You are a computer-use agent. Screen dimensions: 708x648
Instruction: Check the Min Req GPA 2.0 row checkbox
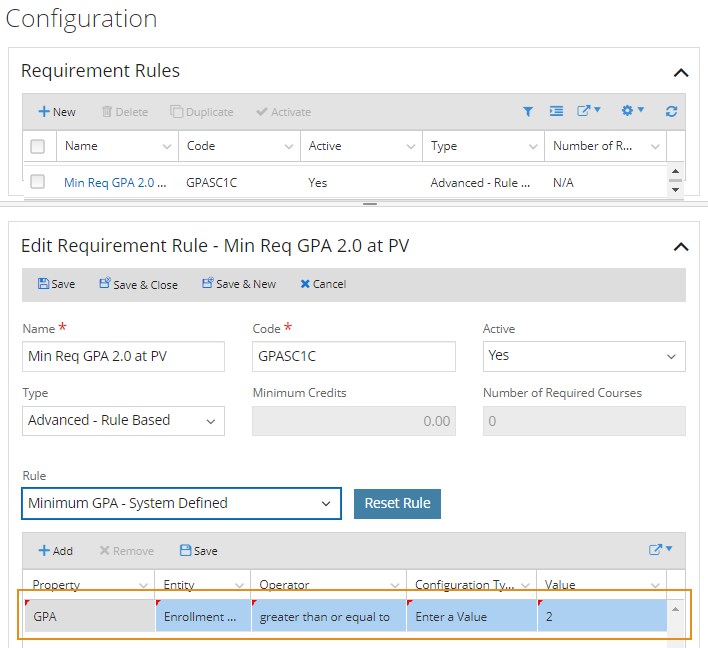(x=37, y=182)
